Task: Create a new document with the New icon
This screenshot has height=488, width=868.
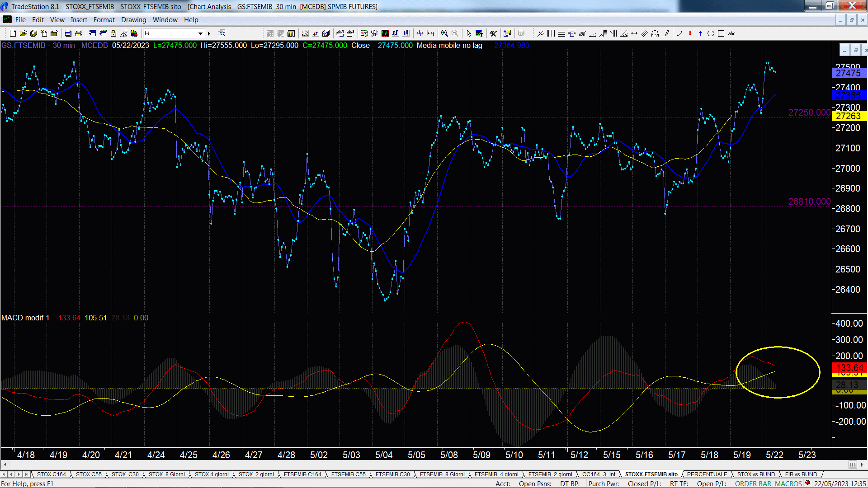Action: (13, 33)
